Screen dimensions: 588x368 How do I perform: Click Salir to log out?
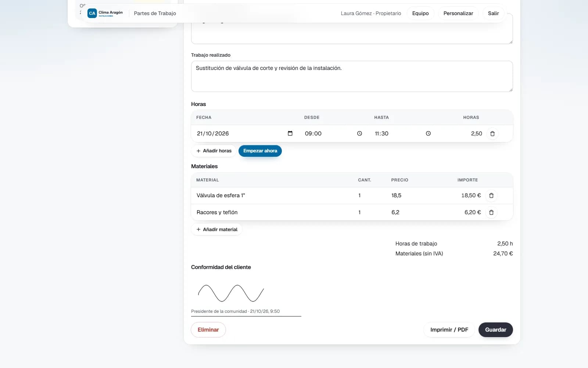point(493,13)
